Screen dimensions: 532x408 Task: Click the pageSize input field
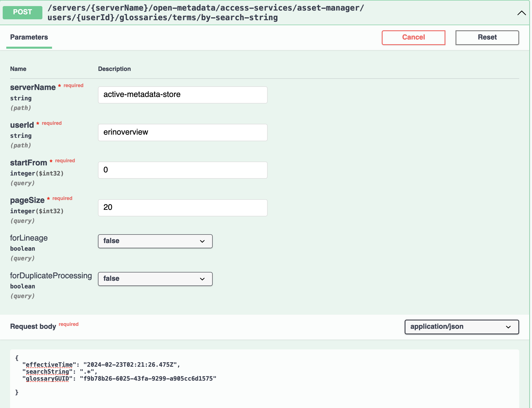pyautogui.click(x=183, y=208)
